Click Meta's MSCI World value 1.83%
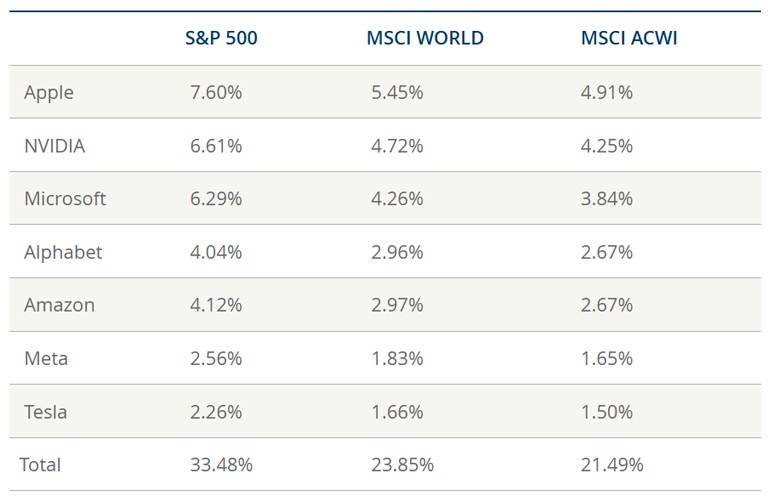 pos(396,358)
